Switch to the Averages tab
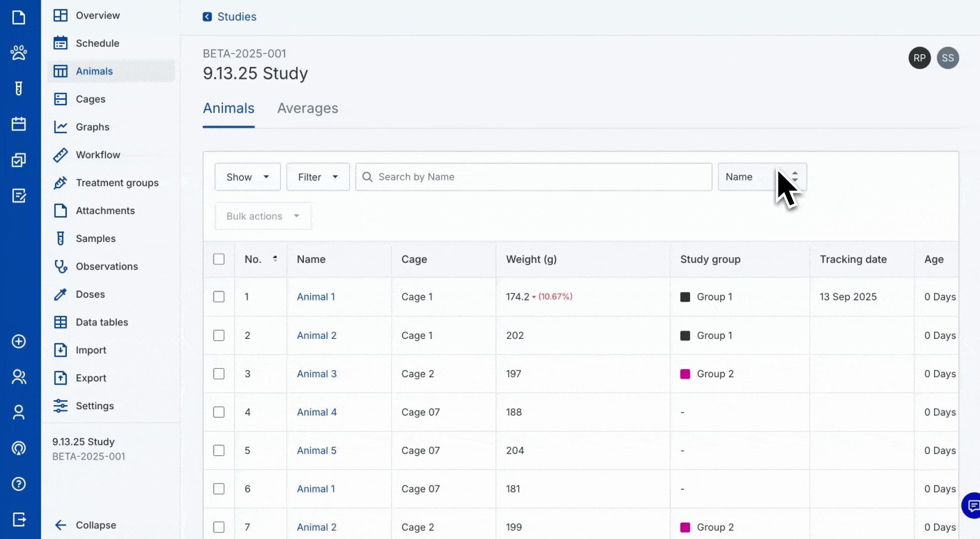This screenshot has width=980, height=539. click(307, 108)
